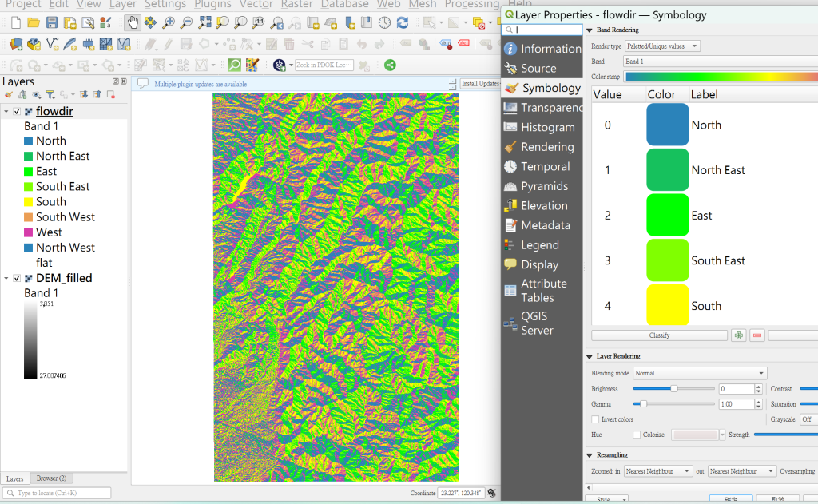
Task: Open a project with the folder icon
Action: (34, 22)
